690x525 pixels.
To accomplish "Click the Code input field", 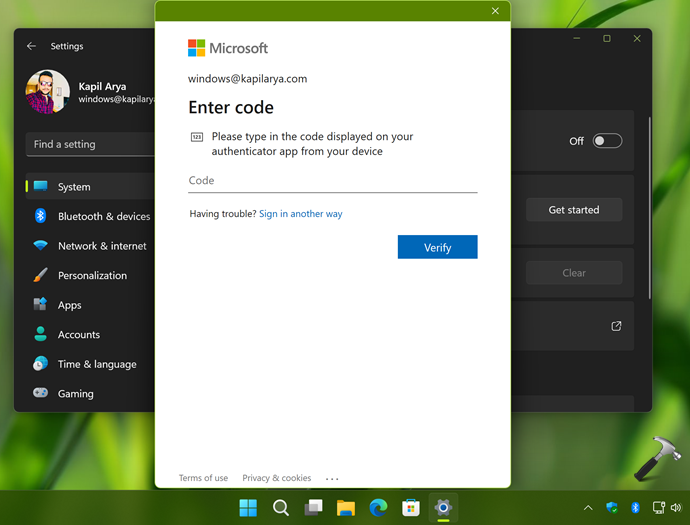I will click(x=332, y=181).
